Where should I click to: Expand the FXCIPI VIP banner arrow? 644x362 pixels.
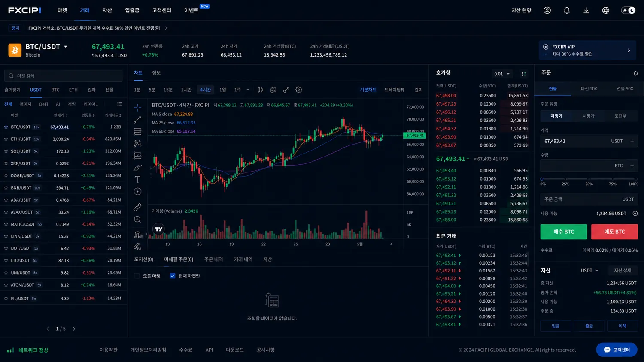pos(629,51)
